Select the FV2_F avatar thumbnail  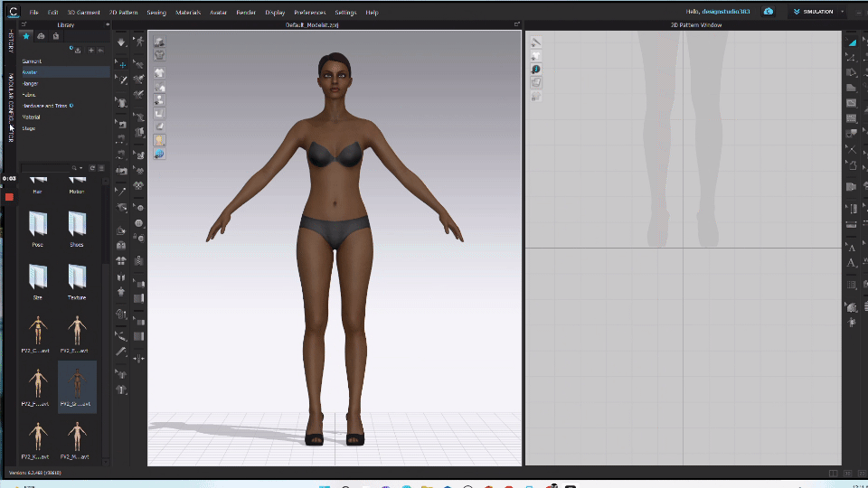click(x=38, y=387)
